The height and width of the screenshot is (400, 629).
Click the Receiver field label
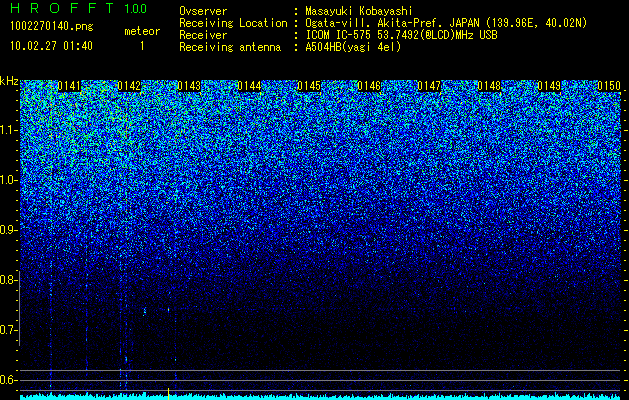coord(203,35)
